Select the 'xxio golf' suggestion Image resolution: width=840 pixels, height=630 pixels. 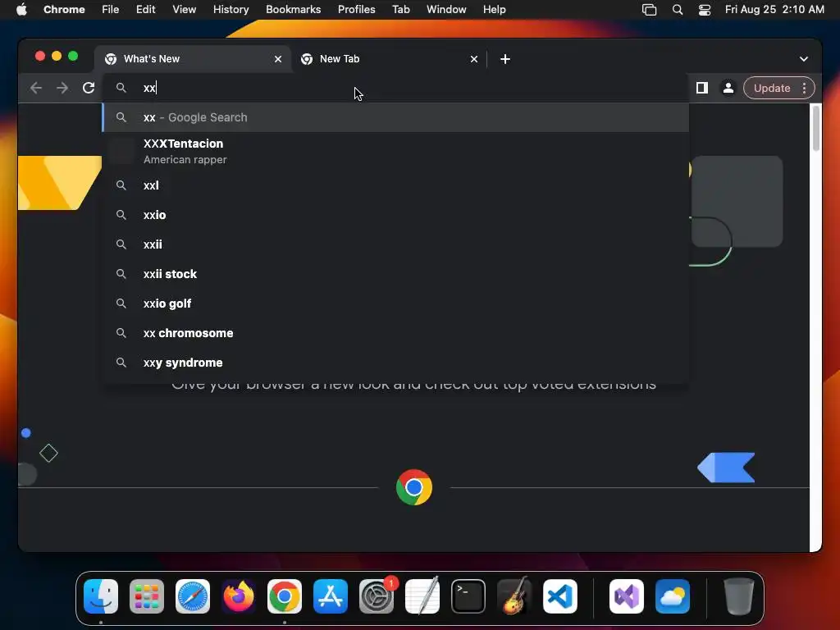pos(395,304)
